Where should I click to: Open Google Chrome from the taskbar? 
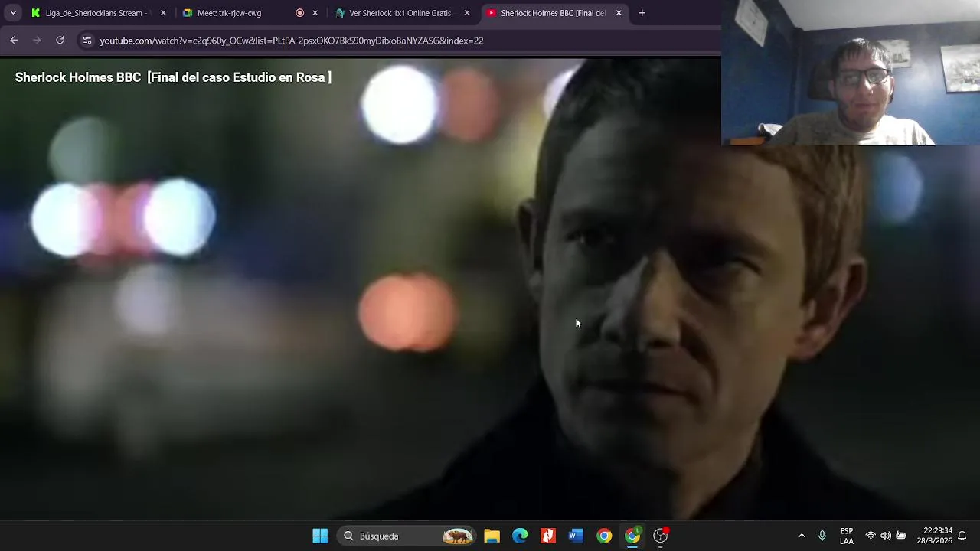click(x=604, y=536)
